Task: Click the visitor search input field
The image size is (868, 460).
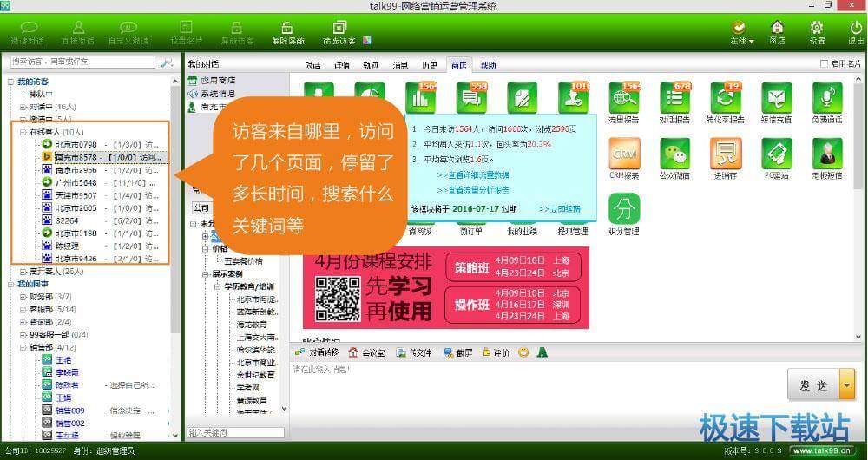Action: point(83,62)
